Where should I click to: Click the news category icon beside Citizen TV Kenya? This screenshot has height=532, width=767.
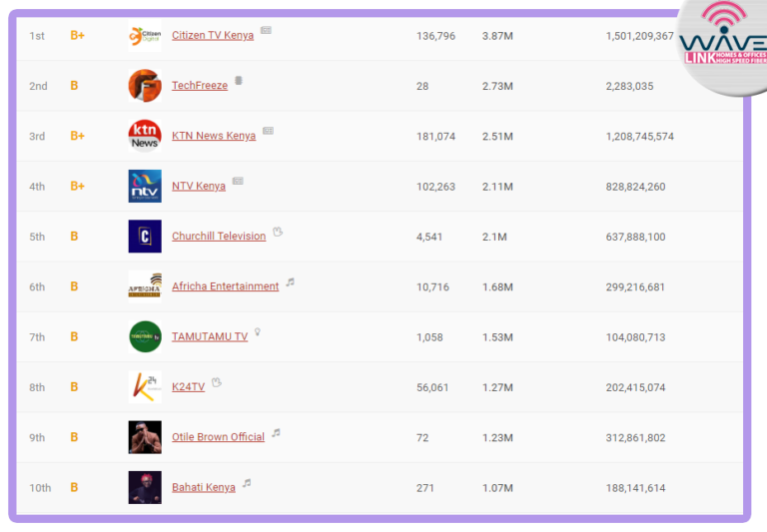[266, 30]
